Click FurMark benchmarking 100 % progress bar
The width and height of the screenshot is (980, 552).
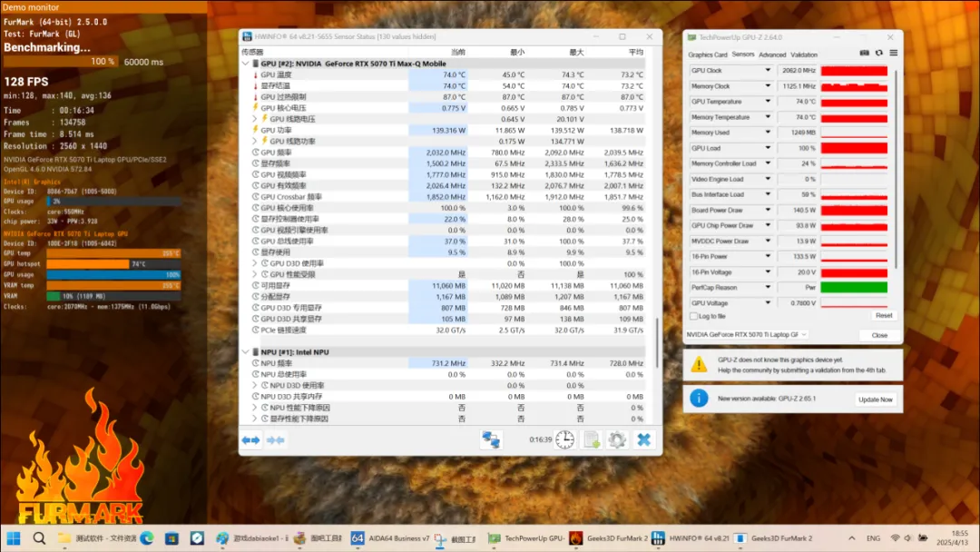pyautogui.click(x=61, y=62)
